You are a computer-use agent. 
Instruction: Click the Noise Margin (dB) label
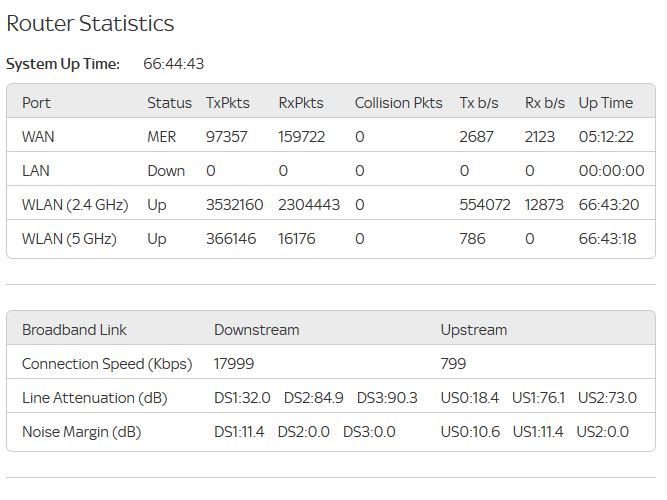coord(81,432)
